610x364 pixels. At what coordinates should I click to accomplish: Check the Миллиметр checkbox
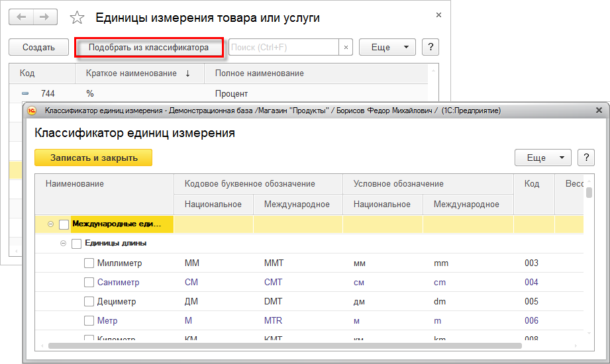click(89, 263)
